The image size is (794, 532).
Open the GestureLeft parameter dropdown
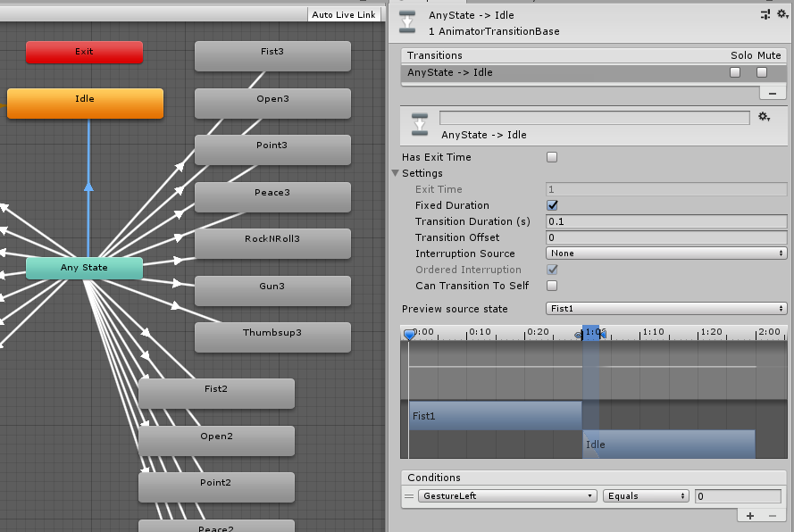[x=506, y=496]
